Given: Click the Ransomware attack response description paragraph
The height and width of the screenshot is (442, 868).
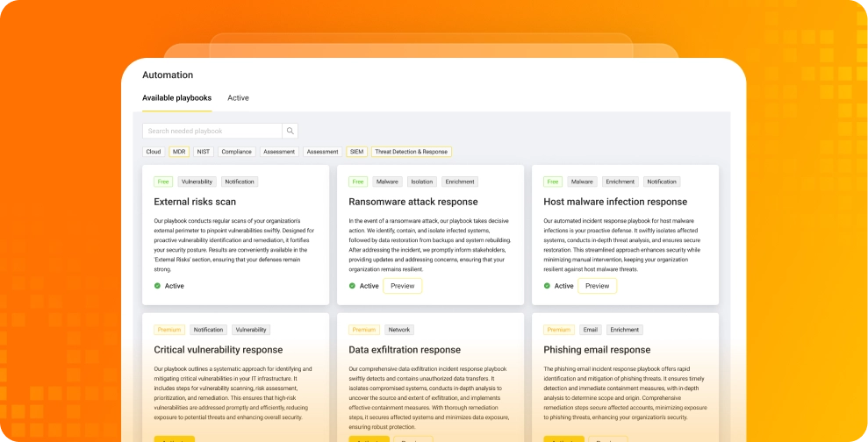Looking at the screenshot, I should 430,245.
